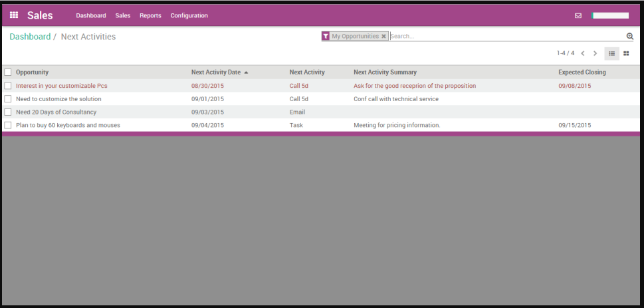Viewport: 644px width, 308px height.
Task: Open 'Plan to buy 60 keyboards and mouses'
Action: point(68,125)
